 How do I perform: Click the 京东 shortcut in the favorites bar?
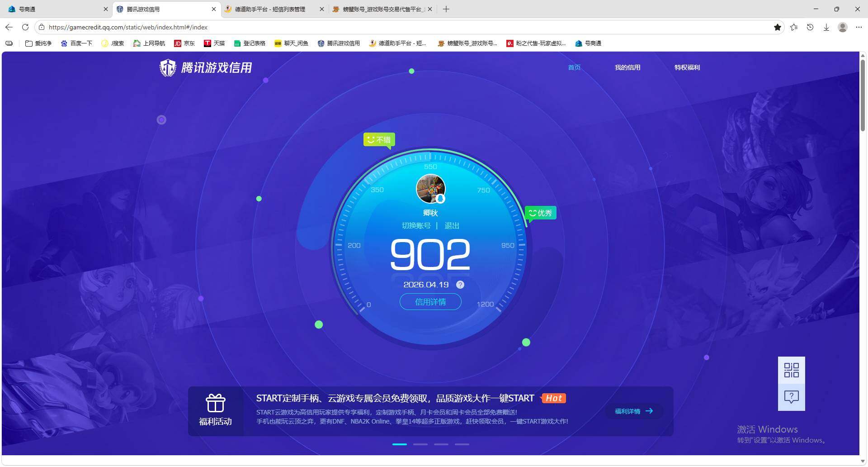pyautogui.click(x=184, y=43)
